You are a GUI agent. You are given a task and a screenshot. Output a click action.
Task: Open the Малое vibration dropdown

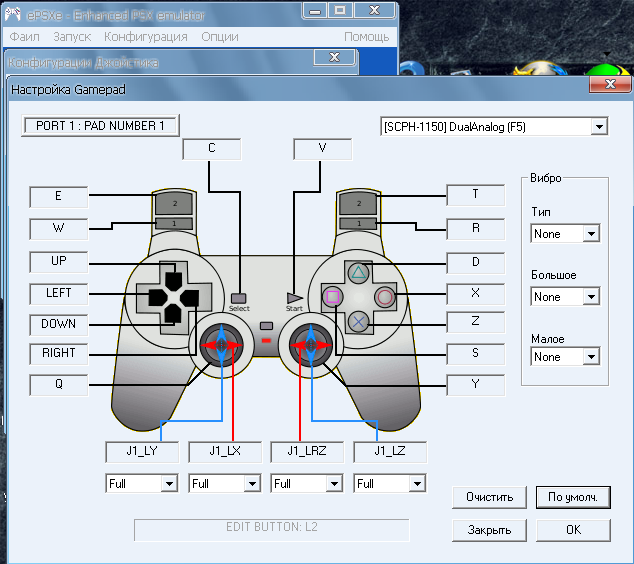pos(565,357)
